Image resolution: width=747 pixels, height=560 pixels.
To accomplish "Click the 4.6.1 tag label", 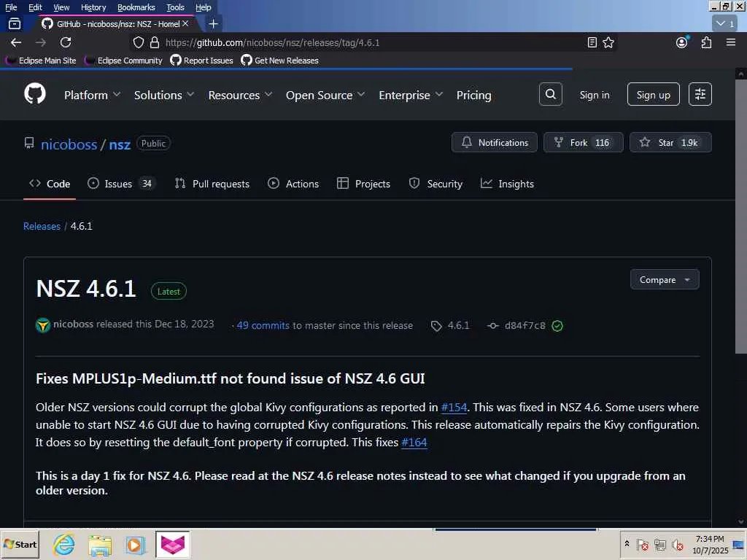I will click(x=458, y=326).
